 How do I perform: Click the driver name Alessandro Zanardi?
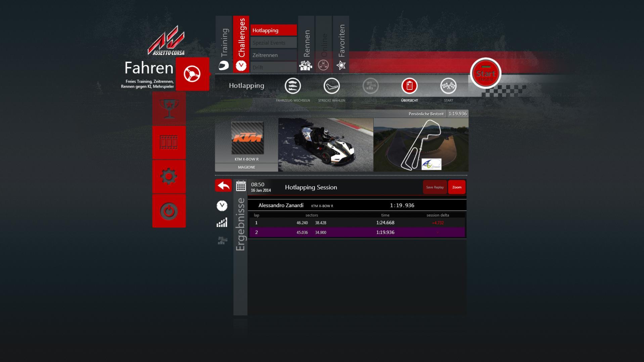coord(281,205)
